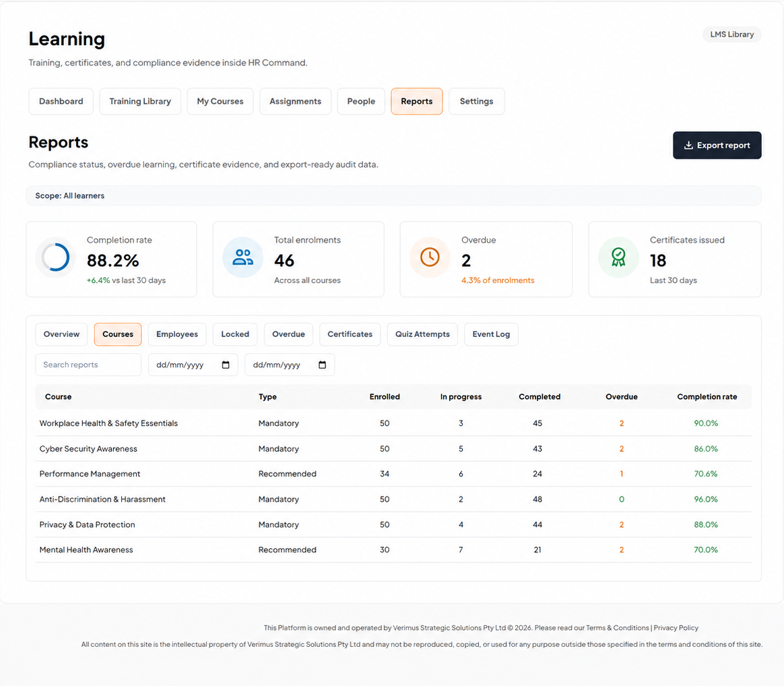The image size is (784, 686).
Task: Click Performance Management overdue count 1
Action: pyautogui.click(x=622, y=474)
